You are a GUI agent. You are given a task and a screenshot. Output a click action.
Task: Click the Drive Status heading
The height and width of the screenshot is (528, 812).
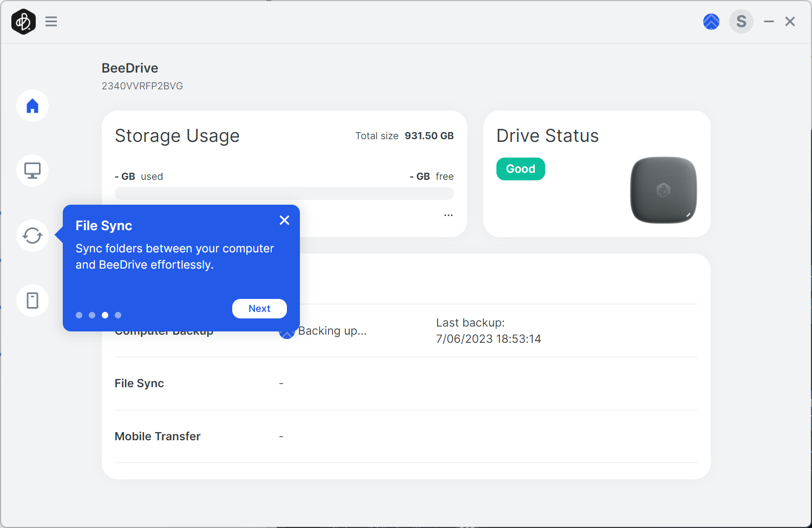547,136
